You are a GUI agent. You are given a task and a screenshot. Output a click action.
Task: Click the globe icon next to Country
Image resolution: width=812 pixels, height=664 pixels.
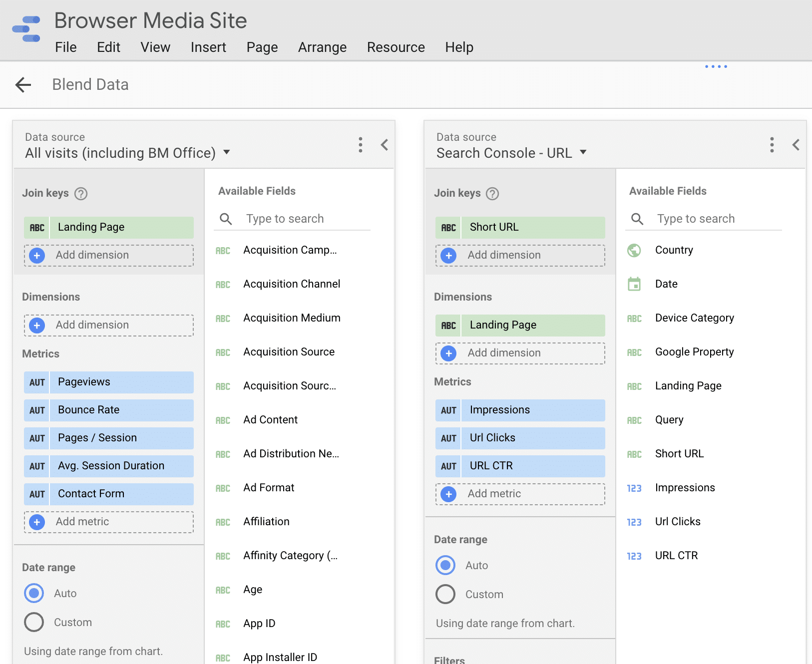(x=634, y=250)
